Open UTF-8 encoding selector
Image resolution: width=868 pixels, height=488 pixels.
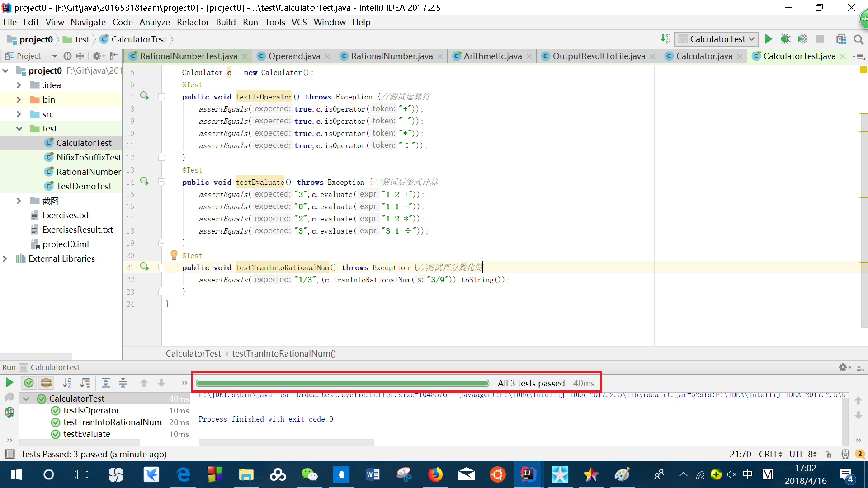pos(803,454)
